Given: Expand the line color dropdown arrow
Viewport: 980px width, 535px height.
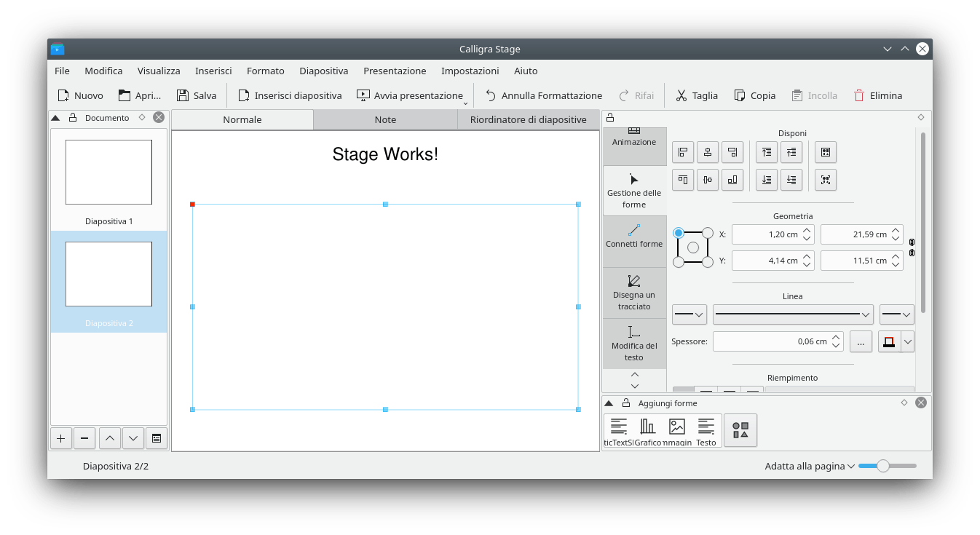Looking at the screenshot, I should click(907, 341).
